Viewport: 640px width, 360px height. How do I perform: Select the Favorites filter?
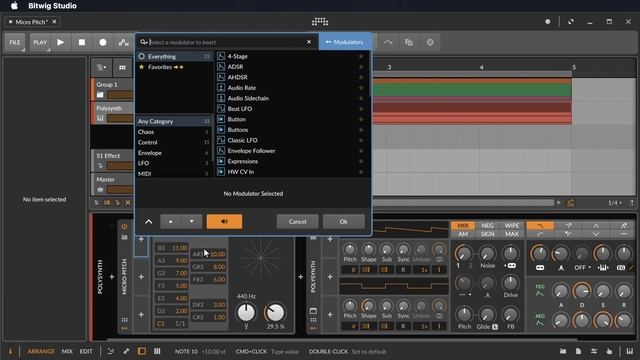point(174,67)
